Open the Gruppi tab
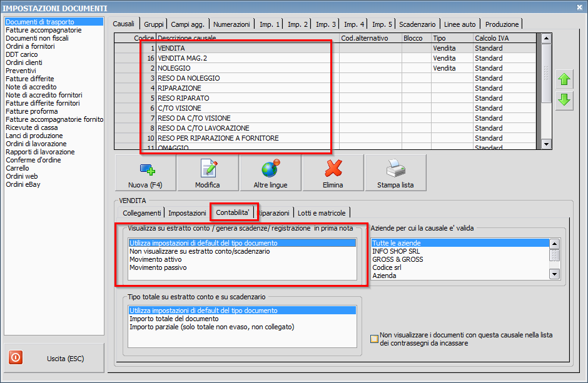Viewport: 588px width, 383px height. click(x=154, y=24)
